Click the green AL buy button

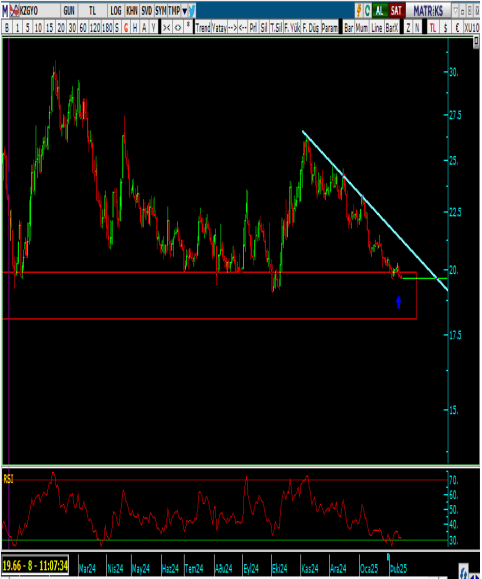point(380,11)
